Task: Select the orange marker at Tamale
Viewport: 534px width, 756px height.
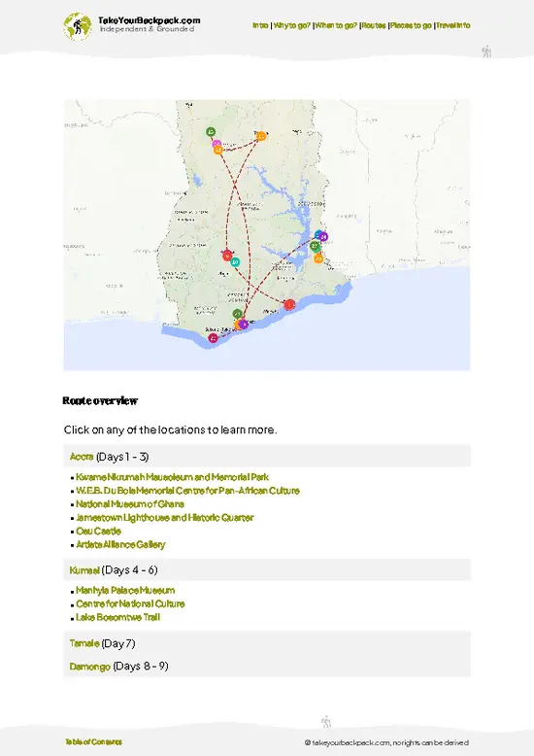Action: point(261,136)
